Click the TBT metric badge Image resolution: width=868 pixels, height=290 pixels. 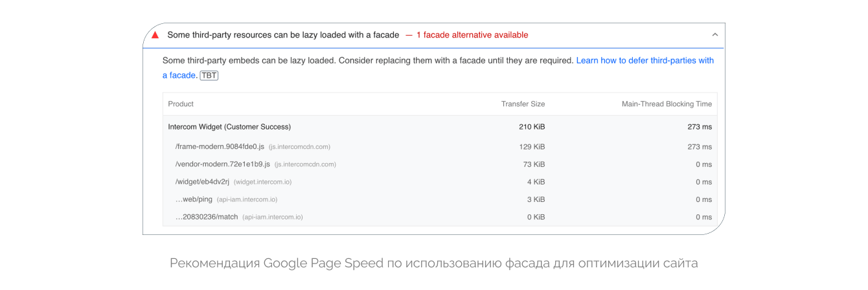pos(209,75)
